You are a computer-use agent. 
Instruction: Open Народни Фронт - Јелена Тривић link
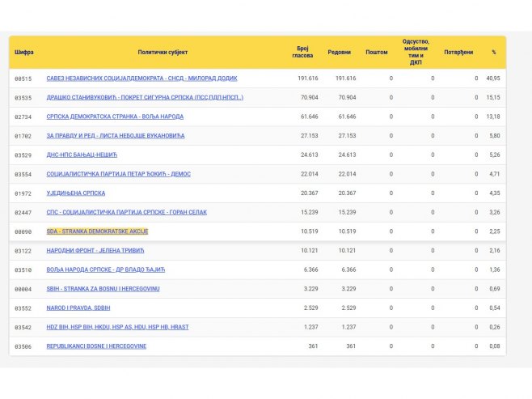(x=95, y=251)
